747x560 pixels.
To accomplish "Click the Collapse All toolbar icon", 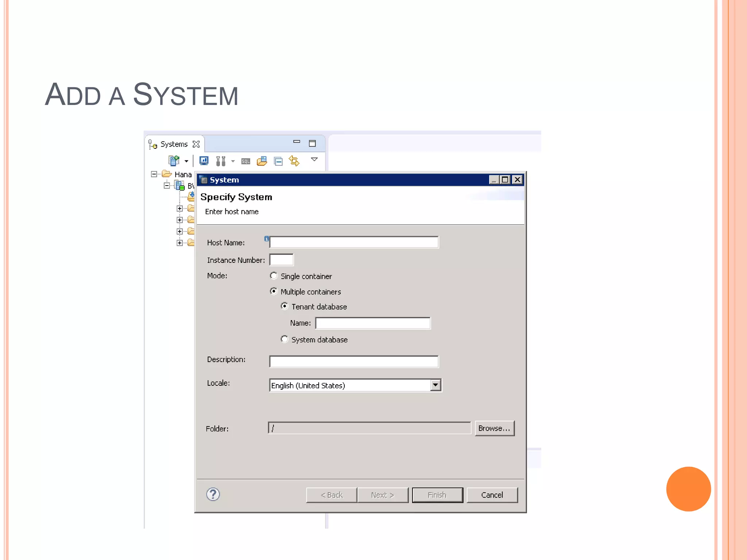I will (278, 161).
